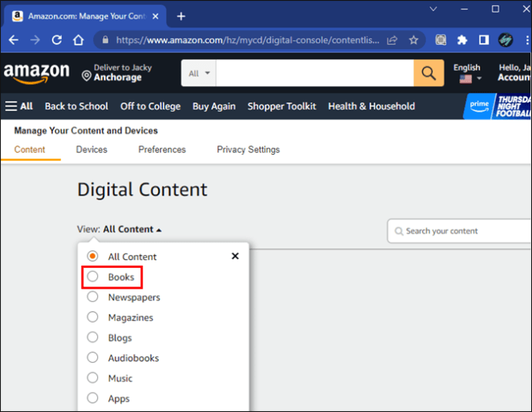The width and height of the screenshot is (532, 412).
Task: Open the Hello Account menu
Action: [x=513, y=73]
